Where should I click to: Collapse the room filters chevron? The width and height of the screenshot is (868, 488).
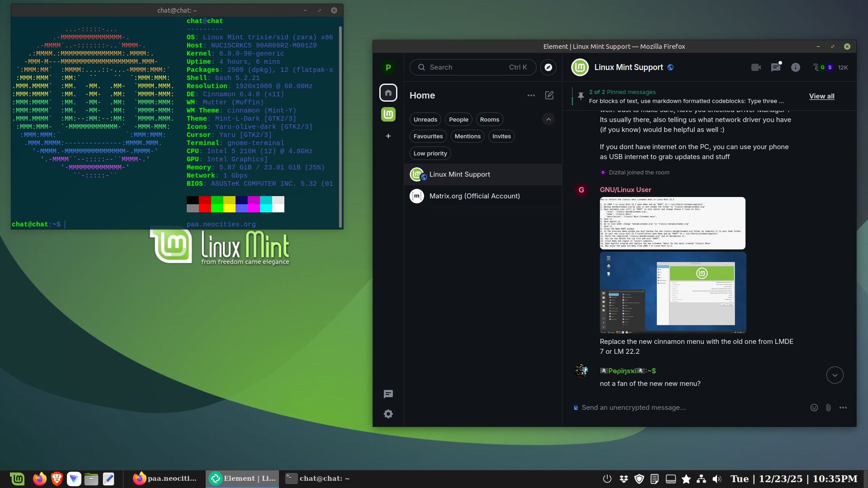click(x=548, y=119)
